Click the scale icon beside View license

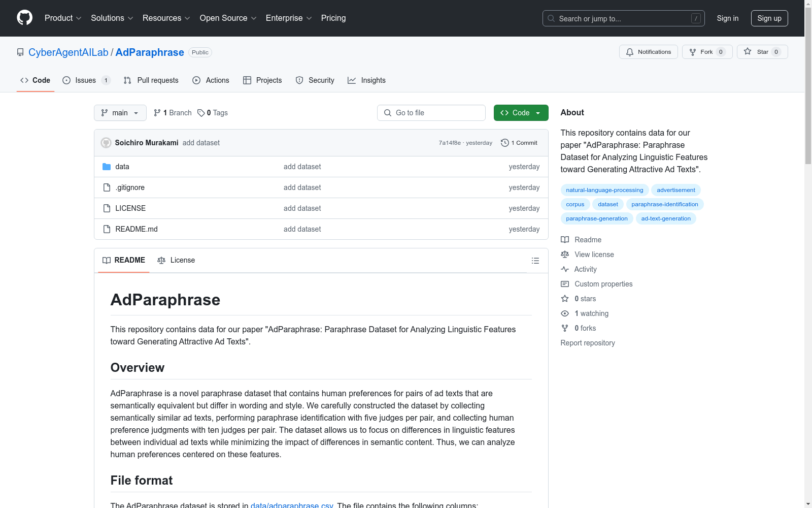pyautogui.click(x=565, y=255)
